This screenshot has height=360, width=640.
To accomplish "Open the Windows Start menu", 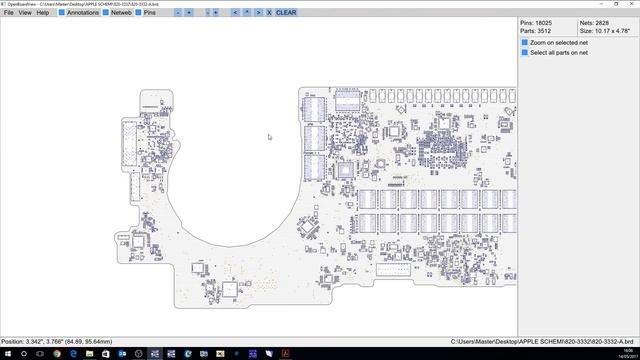I will coord(8,353).
